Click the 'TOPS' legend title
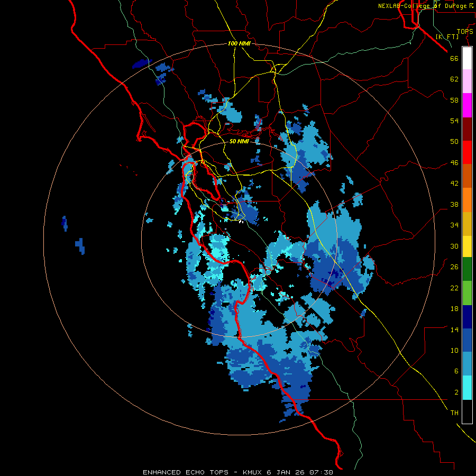 pyautogui.click(x=465, y=32)
